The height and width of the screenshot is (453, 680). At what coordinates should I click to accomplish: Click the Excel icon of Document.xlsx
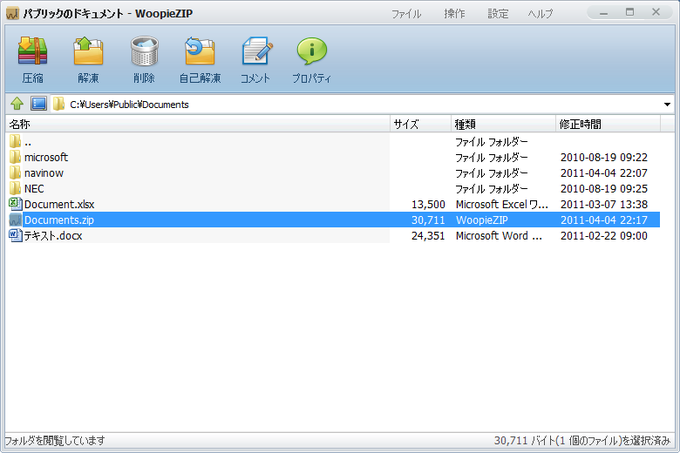[x=16, y=204]
